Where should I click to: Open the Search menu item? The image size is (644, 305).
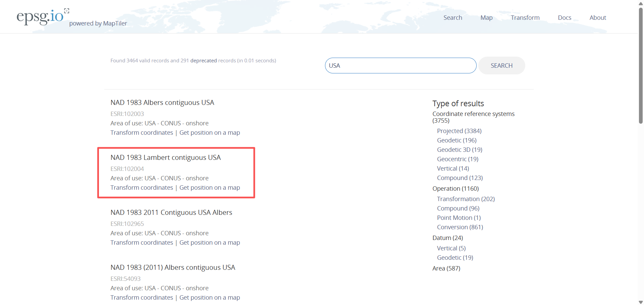pyautogui.click(x=452, y=18)
